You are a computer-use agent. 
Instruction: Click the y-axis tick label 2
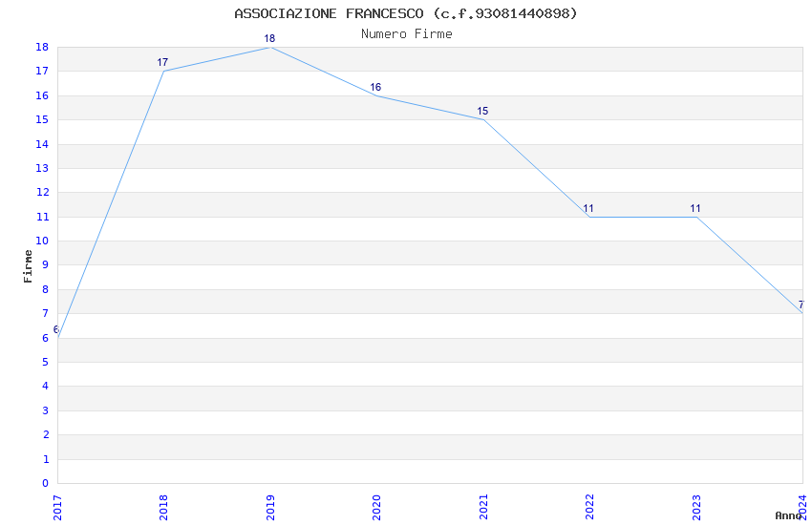[x=46, y=434]
